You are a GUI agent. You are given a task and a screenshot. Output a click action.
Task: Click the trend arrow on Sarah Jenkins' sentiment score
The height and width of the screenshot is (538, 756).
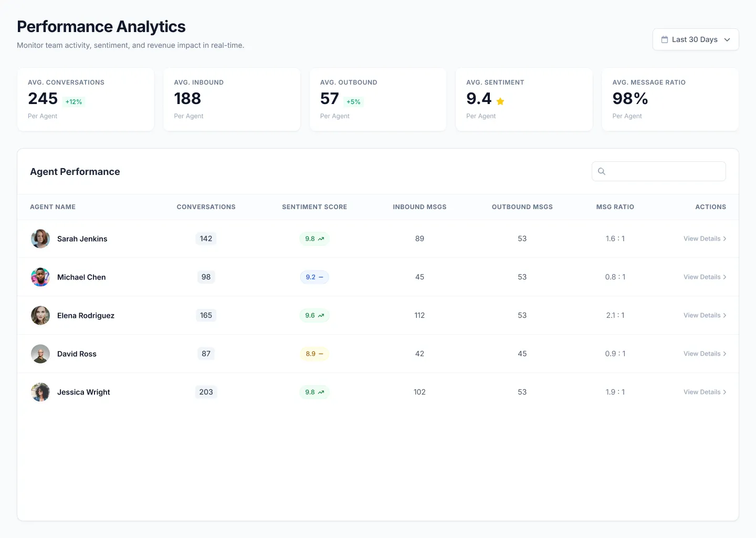(x=320, y=239)
